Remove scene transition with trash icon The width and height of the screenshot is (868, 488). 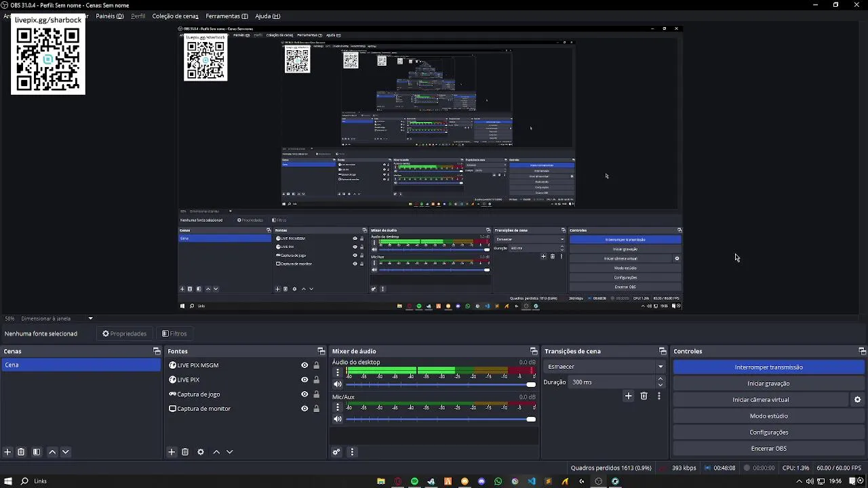coord(644,396)
